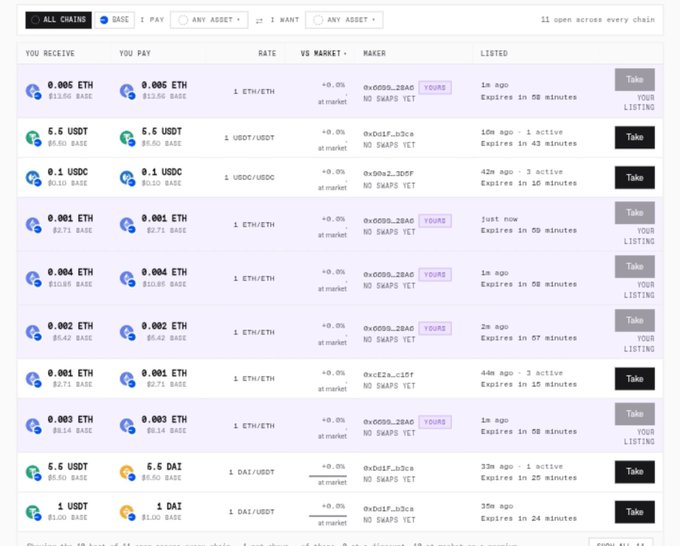Sort by the VS MARKET column
The image size is (680, 546).
(x=324, y=53)
